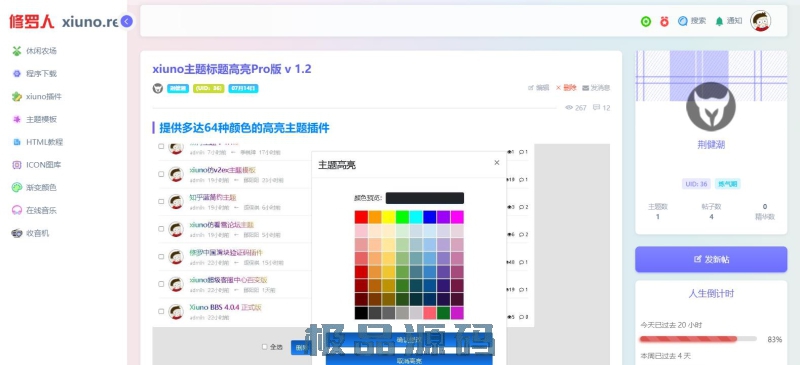Open 通知 notifications bell
This screenshot has width=800, height=365.
coord(729,21)
